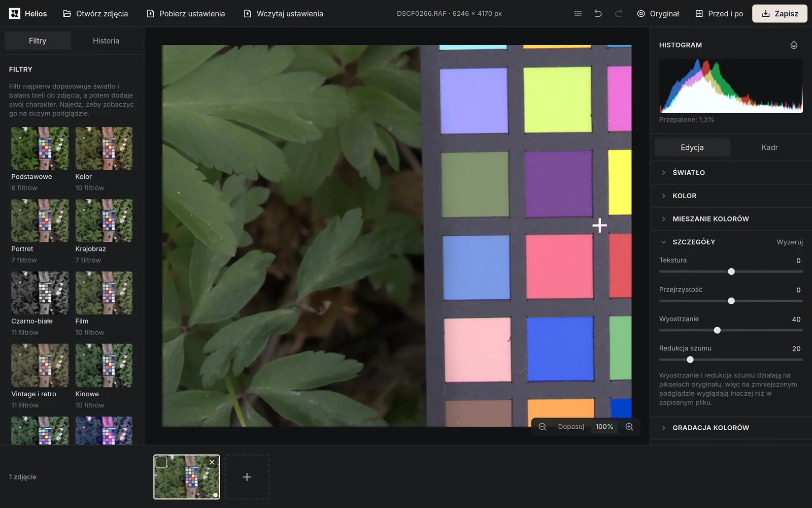
Task: Click the histogram clipping warning icon
Action: (794, 45)
